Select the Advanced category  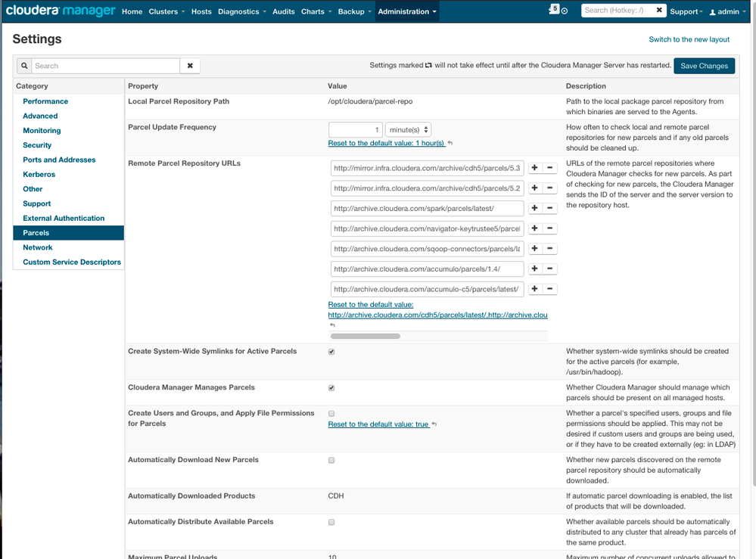tap(40, 116)
